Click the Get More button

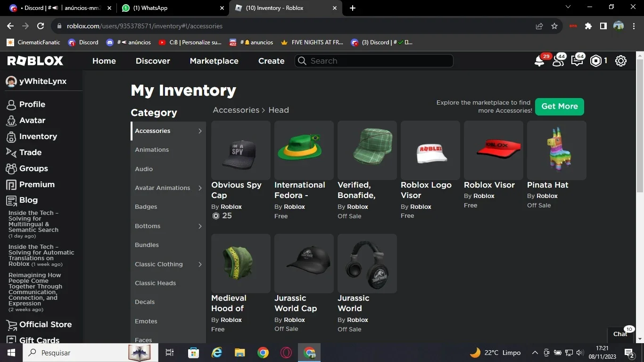click(x=560, y=107)
